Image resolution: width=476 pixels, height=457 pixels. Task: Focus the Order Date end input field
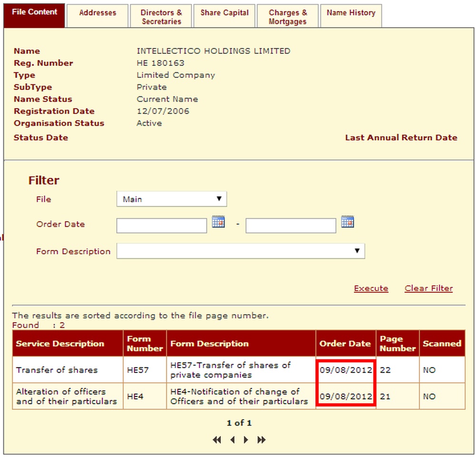coord(291,225)
